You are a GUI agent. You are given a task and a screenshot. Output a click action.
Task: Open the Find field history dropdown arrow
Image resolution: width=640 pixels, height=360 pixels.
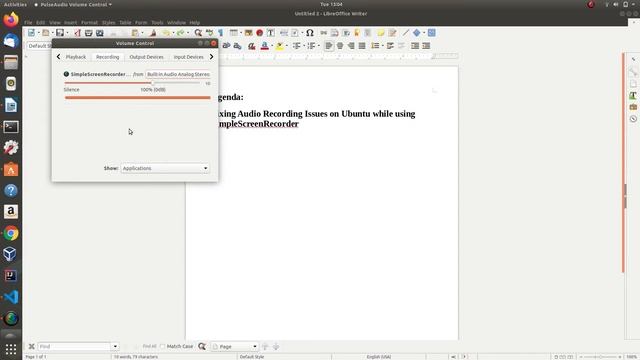[115, 347]
